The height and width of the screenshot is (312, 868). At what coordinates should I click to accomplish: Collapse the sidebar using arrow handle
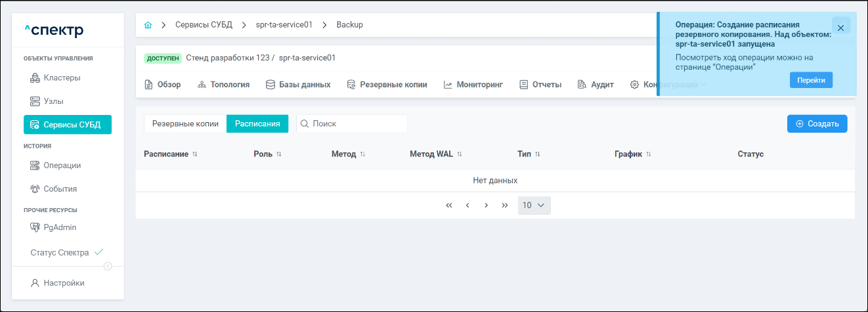[x=108, y=266]
